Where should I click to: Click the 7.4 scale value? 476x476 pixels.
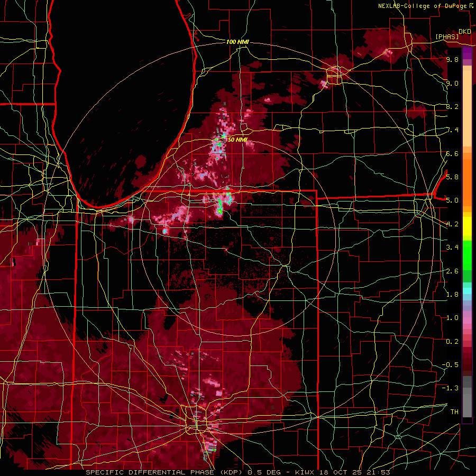(x=452, y=130)
